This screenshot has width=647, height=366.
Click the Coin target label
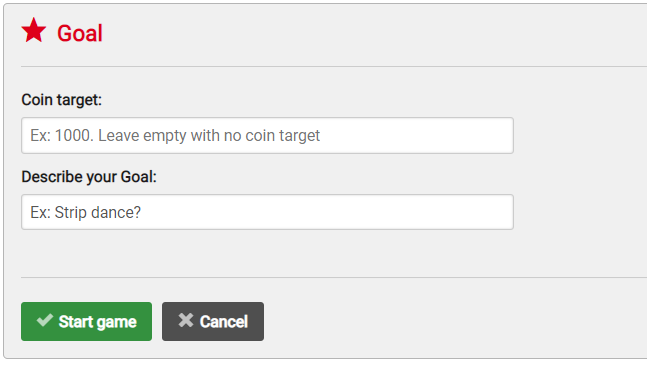[x=61, y=100]
